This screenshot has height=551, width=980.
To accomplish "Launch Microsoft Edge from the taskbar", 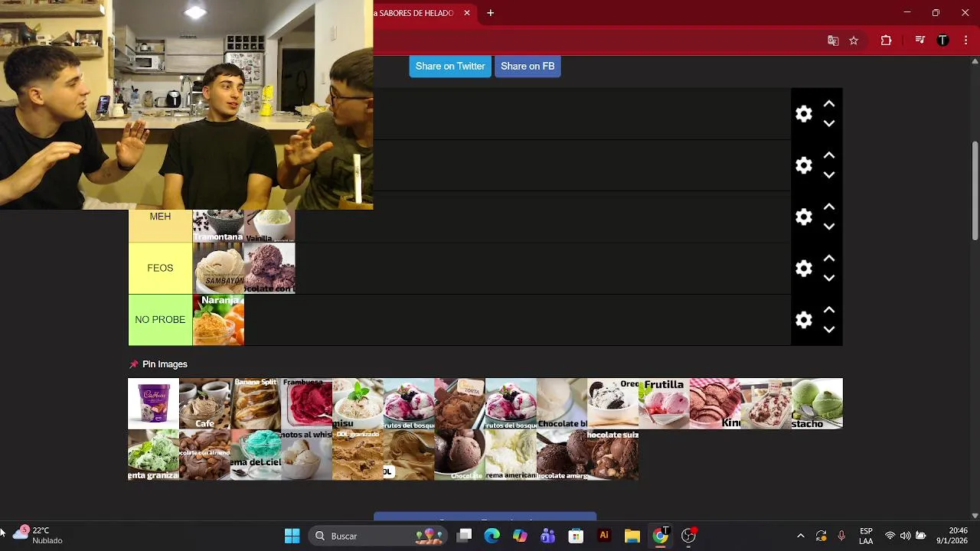I will (492, 536).
